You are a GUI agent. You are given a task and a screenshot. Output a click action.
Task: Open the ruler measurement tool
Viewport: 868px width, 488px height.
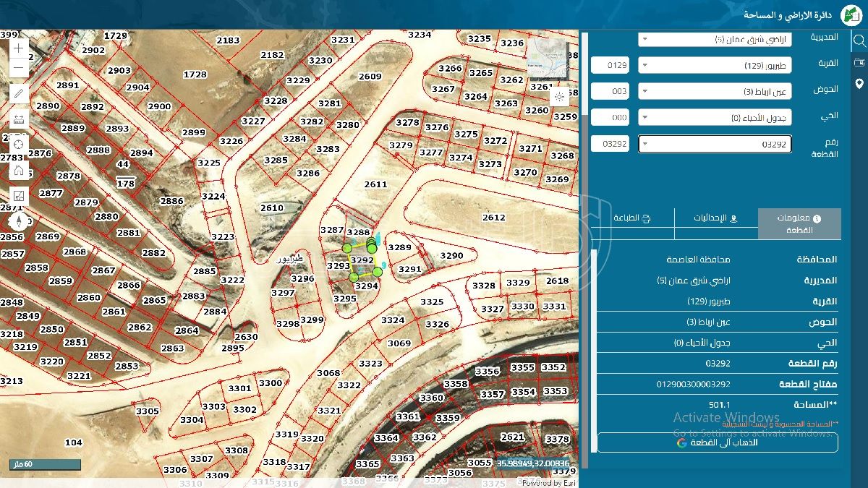pyautogui.click(x=19, y=119)
